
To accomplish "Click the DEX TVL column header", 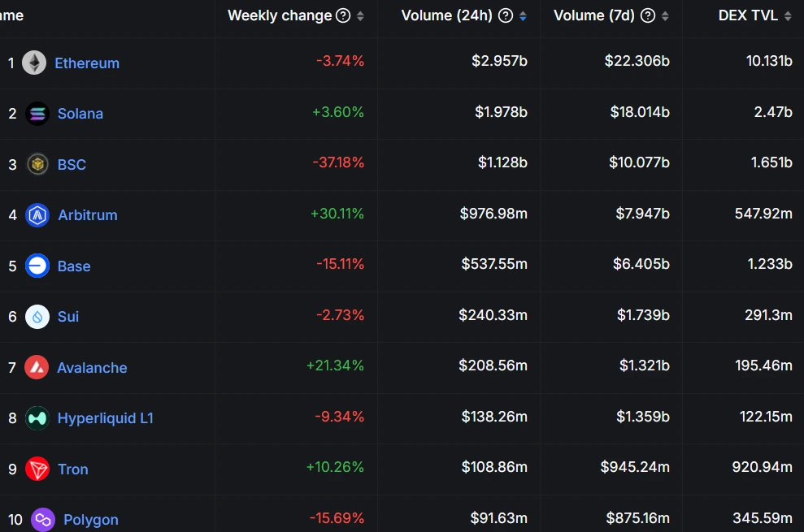I will coord(748,16).
